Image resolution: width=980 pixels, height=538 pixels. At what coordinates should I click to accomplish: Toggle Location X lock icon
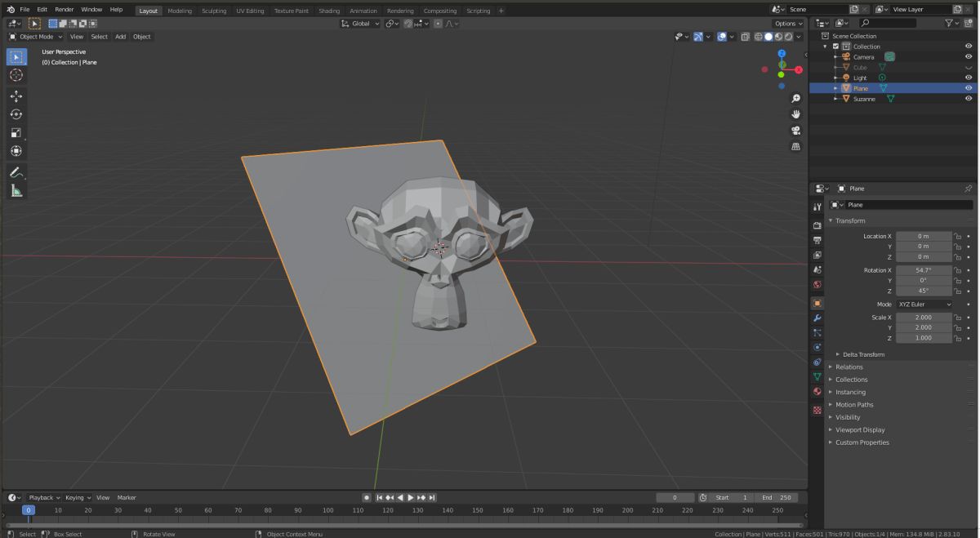(x=958, y=236)
